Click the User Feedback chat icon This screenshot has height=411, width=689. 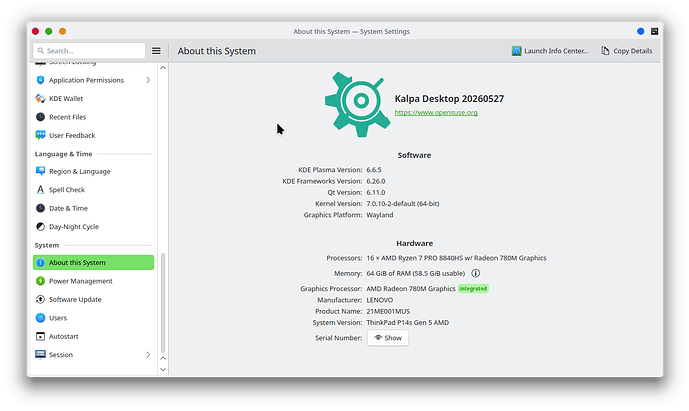[x=40, y=135]
